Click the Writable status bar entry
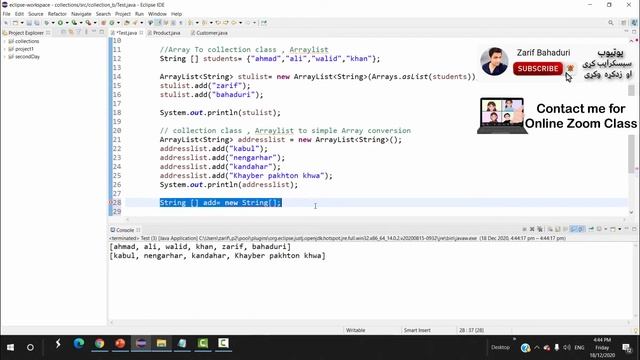Viewport: 640px width, 360px height. (x=356, y=330)
